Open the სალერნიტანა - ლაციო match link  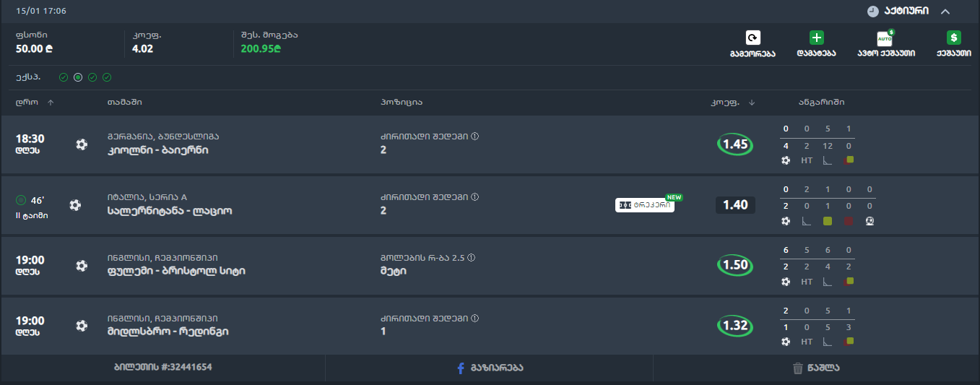pyautogui.click(x=169, y=211)
